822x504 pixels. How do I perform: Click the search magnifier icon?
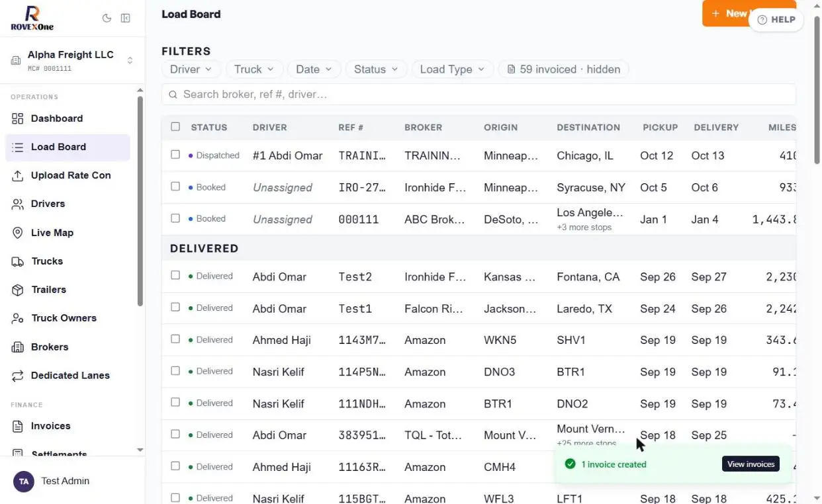(x=173, y=95)
